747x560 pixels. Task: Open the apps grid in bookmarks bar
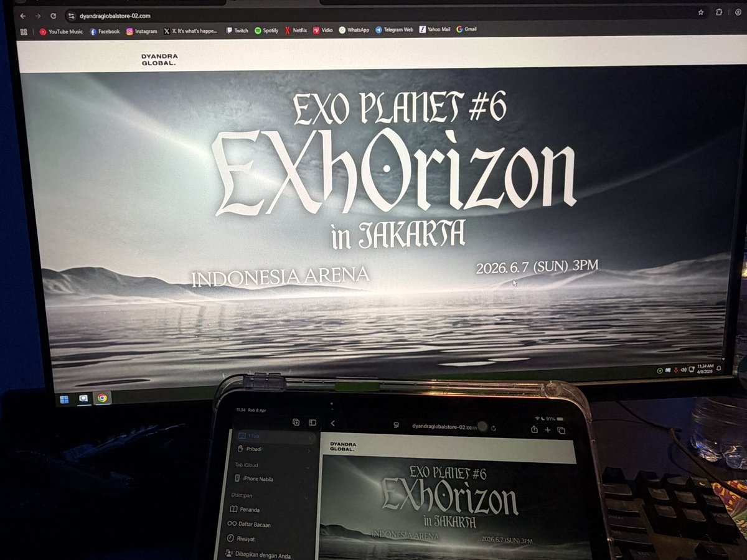pos(24,31)
